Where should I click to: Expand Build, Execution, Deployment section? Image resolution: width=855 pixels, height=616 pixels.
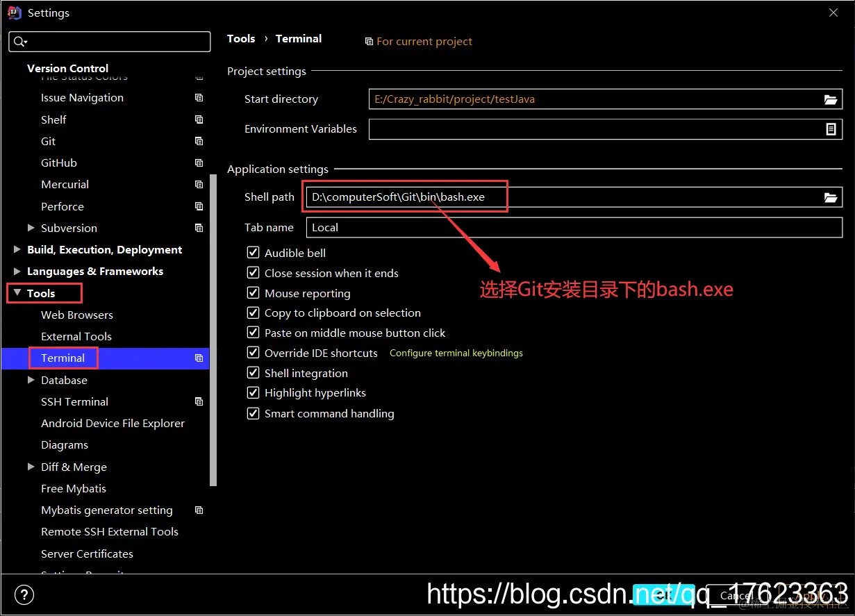coord(17,249)
